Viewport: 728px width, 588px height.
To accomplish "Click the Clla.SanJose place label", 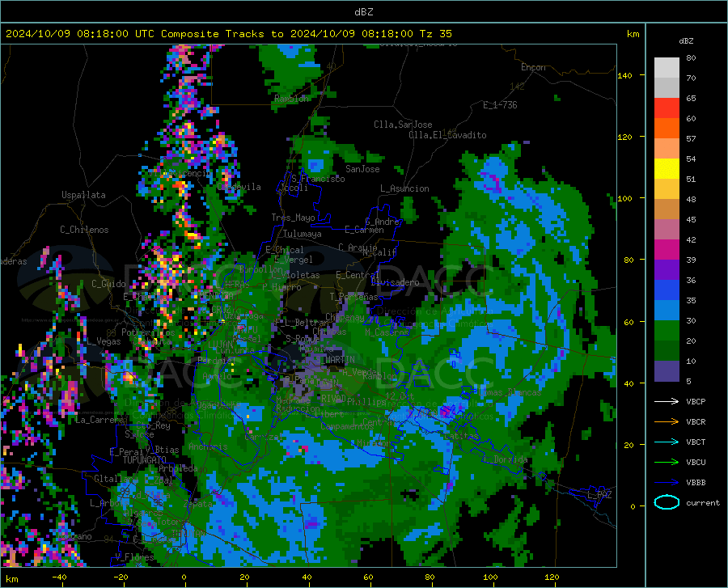I will pyautogui.click(x=403, y=125).
